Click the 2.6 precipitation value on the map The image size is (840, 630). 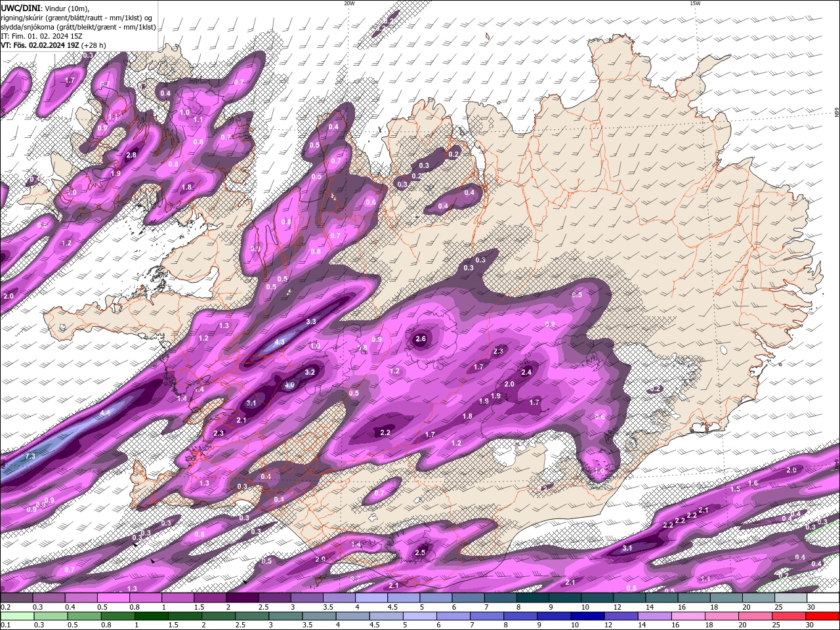[421, 339]
